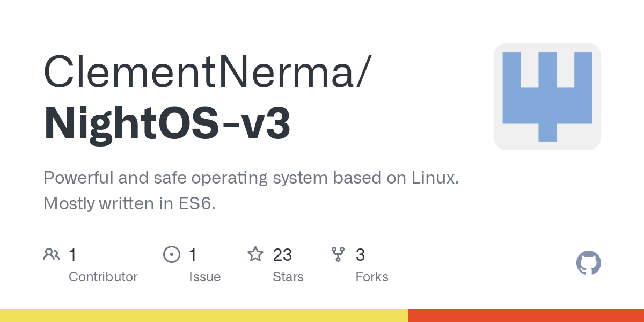The image size is (644, 322).
Task: Click the blue identicon avatar
Action: tap(547, 97)
